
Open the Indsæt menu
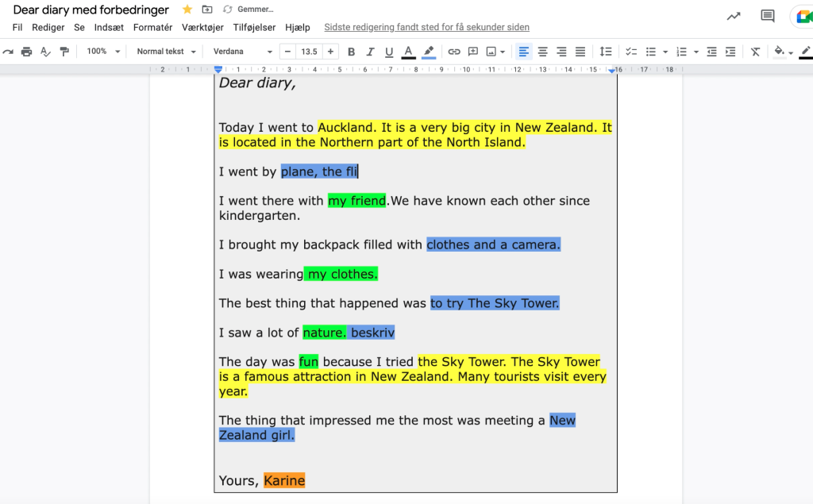click(109, 27)
